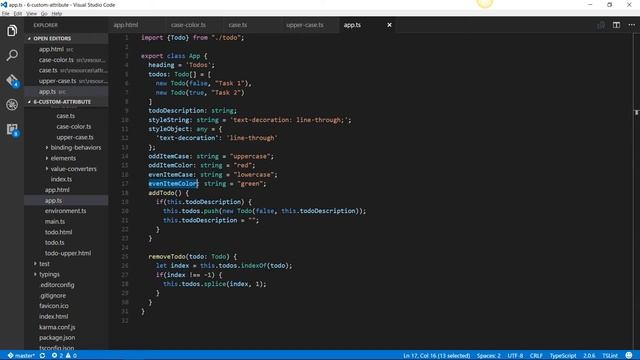Screen dimensions: 640x360
Task: Change line endings via CRLF indicator
Action: click(x=536, y=356)
